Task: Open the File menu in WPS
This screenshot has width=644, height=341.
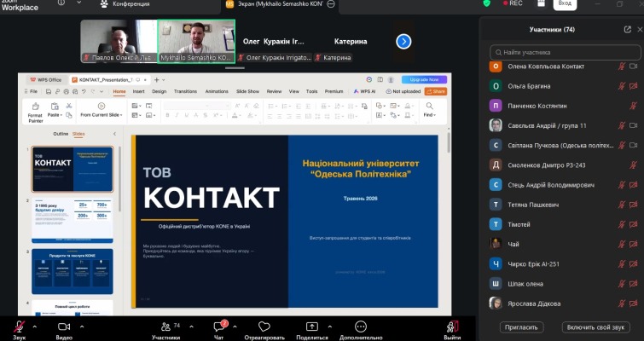Action: tap(32, 91)
